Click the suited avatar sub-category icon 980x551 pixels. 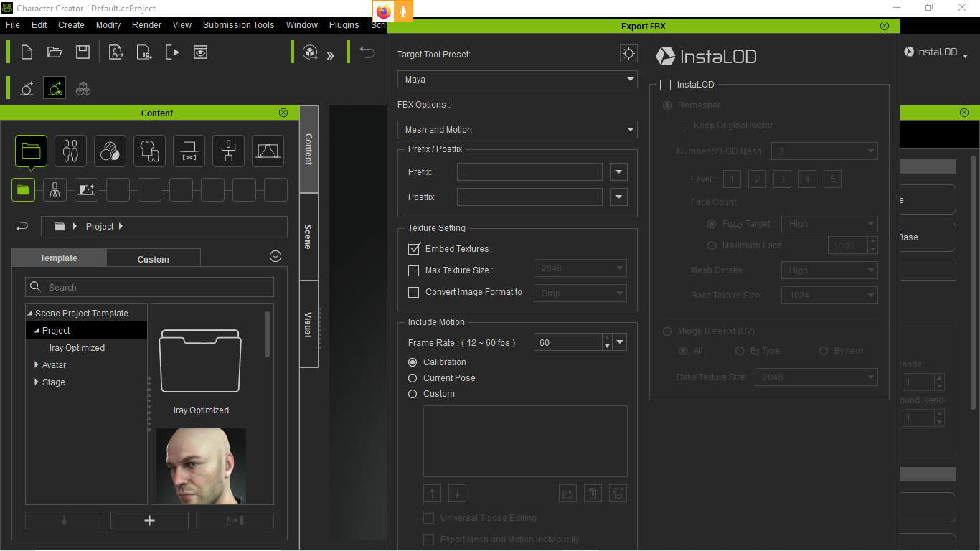(x=55, y=190)
